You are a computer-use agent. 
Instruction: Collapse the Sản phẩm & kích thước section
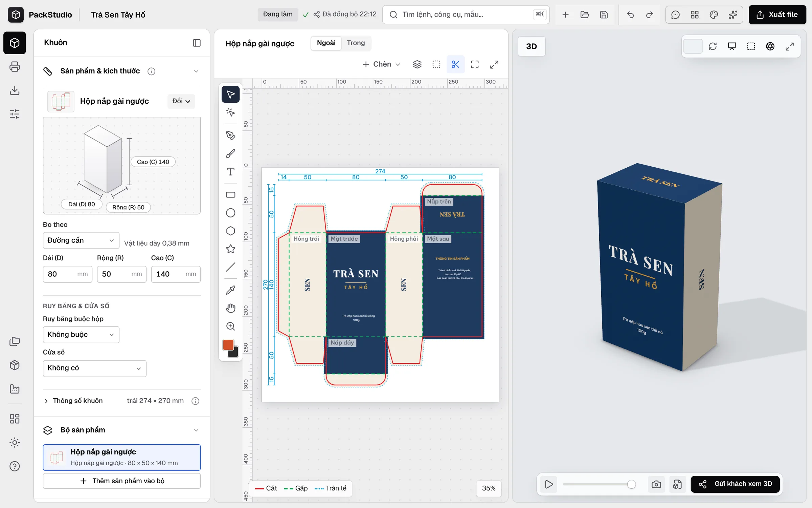tap(196, 71)
